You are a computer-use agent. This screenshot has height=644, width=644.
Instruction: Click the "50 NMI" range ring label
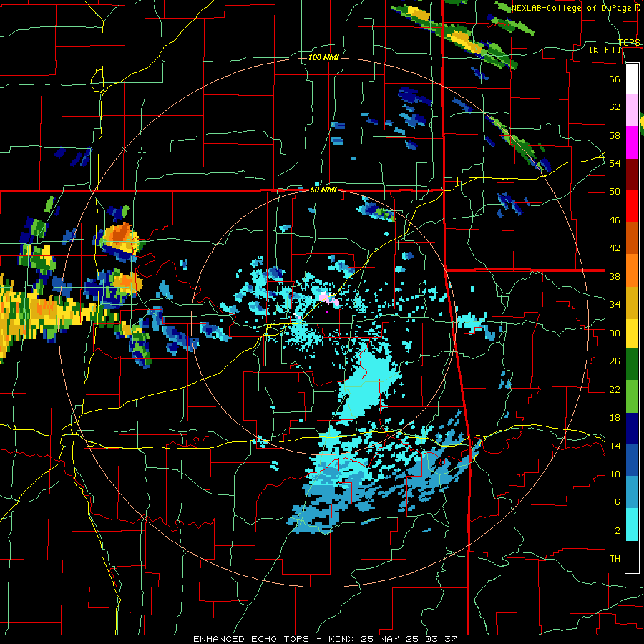coord(323,190)
